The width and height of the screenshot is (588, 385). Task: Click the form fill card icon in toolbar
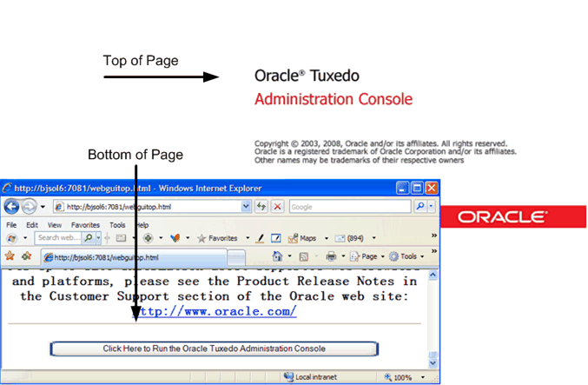click(121, 238)
